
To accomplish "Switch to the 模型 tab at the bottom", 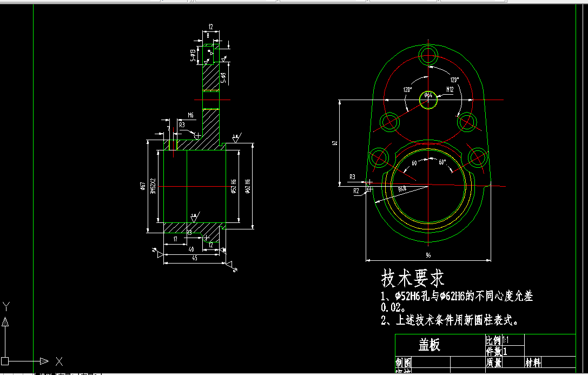I will coord(46,373).
